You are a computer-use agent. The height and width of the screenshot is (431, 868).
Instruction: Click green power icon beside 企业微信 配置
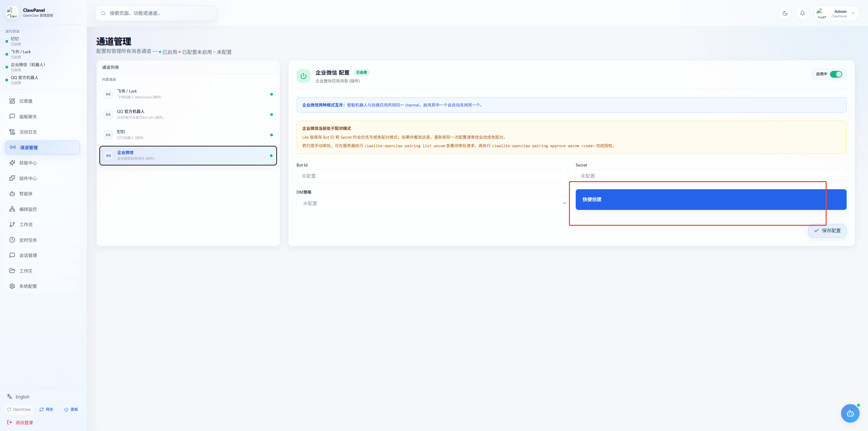pyautogui.click(x=303, y=76)
